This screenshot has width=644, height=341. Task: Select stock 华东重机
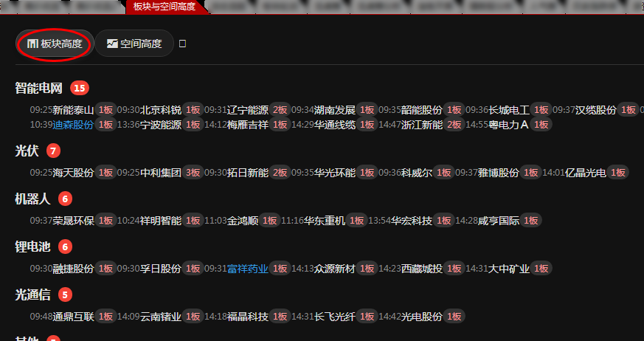[325, 221]
